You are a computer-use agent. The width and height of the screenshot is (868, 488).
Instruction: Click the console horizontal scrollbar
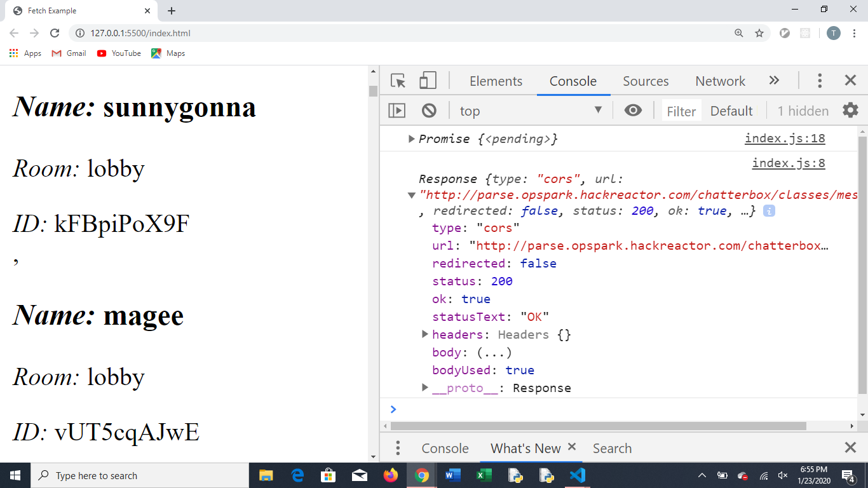pyautogui.click(x=599, y=426)
